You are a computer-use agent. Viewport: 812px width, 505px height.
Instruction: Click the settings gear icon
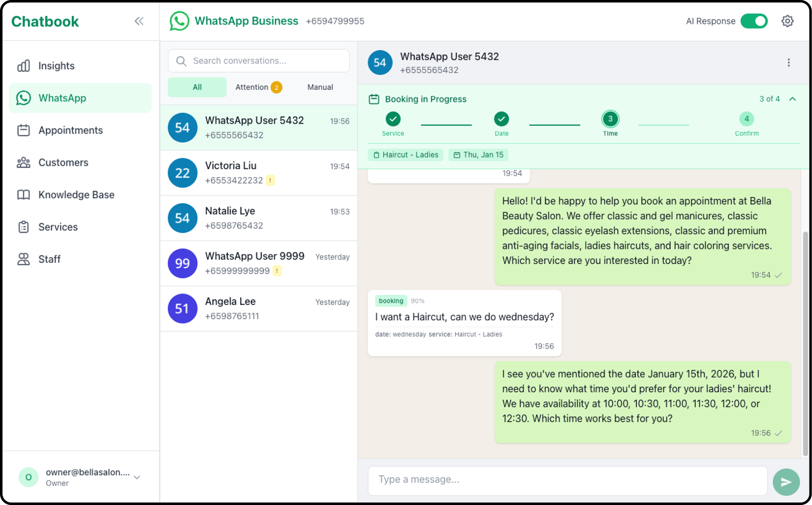click(787, 21)
